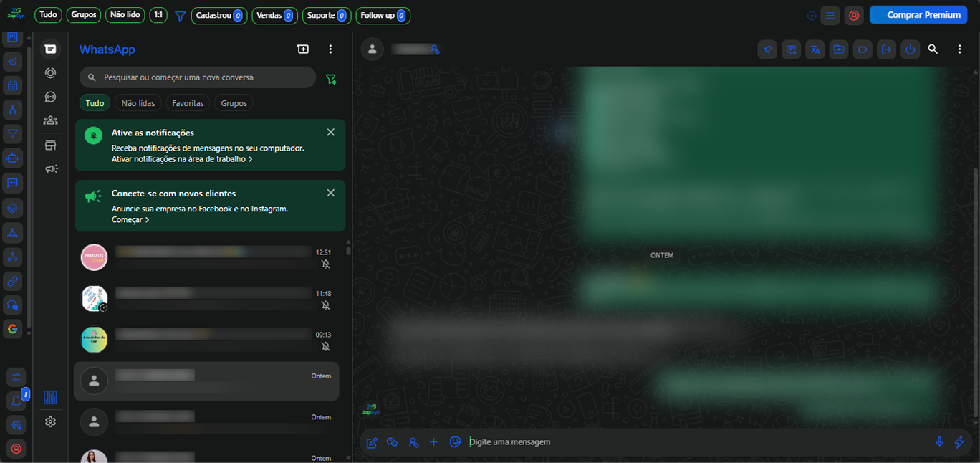Open the link chain icon
The image size is (980, 463).
[x=13, y=281]
